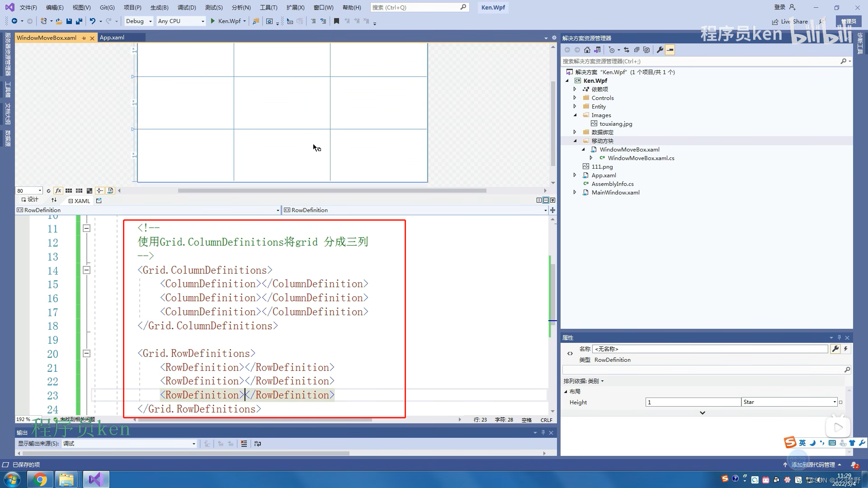The image size is (868, 488).
Task: Start debugging with the green Ken.Wpf button
Action: pos(228,21)
